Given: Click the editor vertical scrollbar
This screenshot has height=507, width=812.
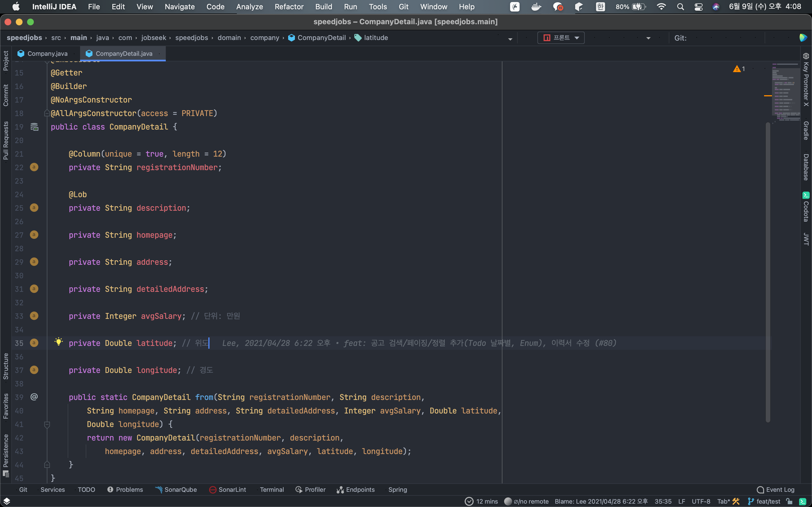Looking at the screenshot, I should click(768, 272).
